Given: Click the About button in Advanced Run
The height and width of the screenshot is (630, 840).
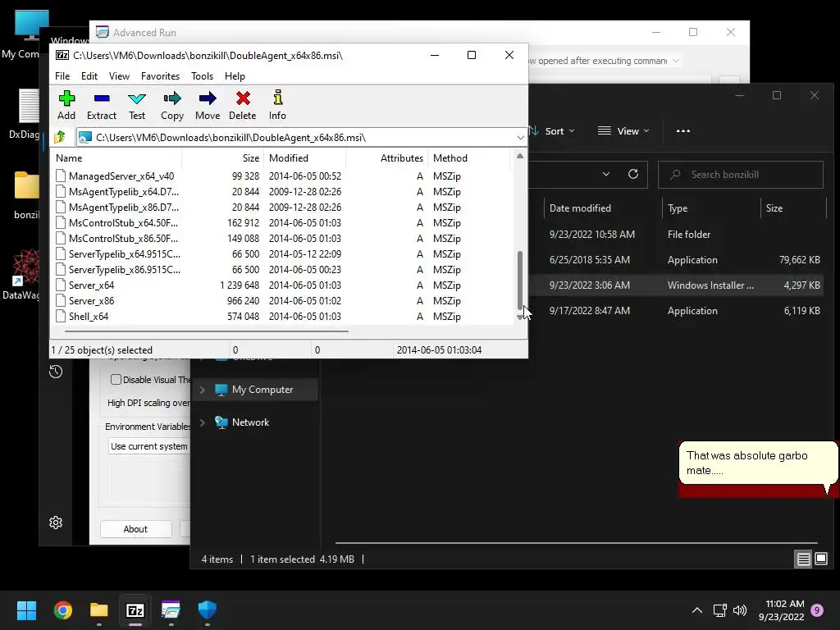Looking at the screenshot, I should tap(135, 529).
